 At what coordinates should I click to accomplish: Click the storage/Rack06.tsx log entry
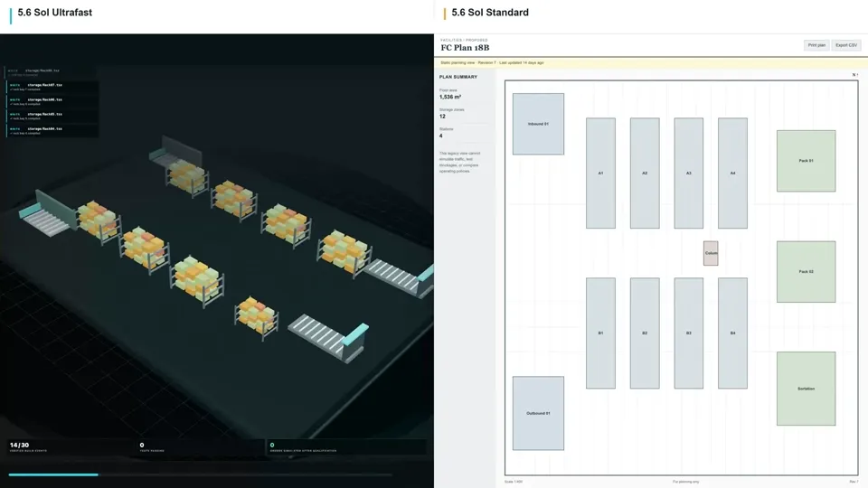coord(52,101)
